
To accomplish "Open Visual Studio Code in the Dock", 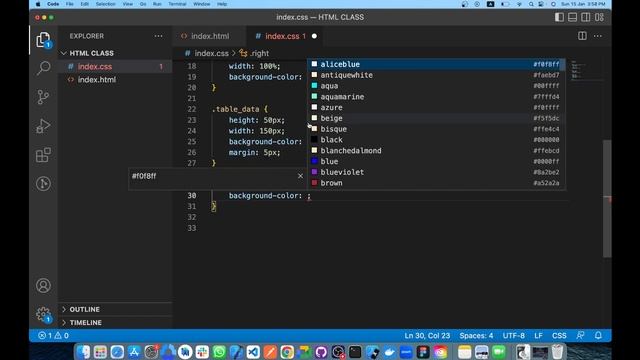I will (x=253, y=352).
